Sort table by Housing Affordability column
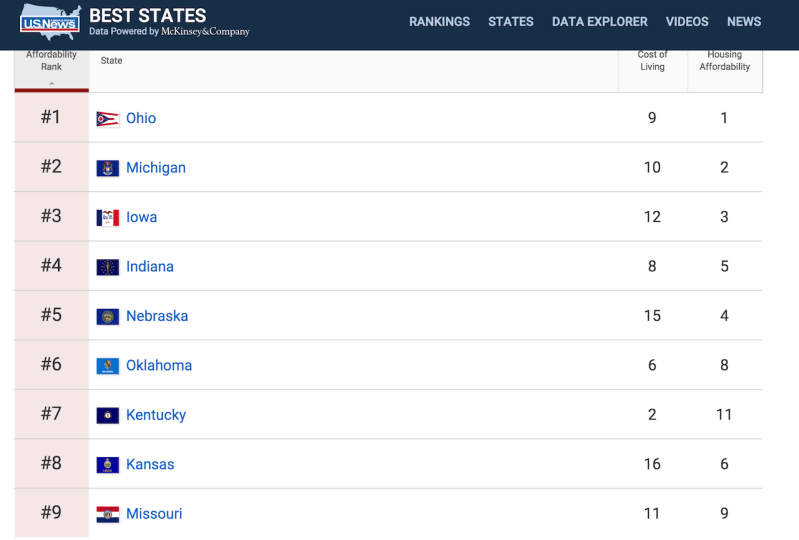Viewport: 799px width, 540px height. pyautogui.click(x=725, y=61)
